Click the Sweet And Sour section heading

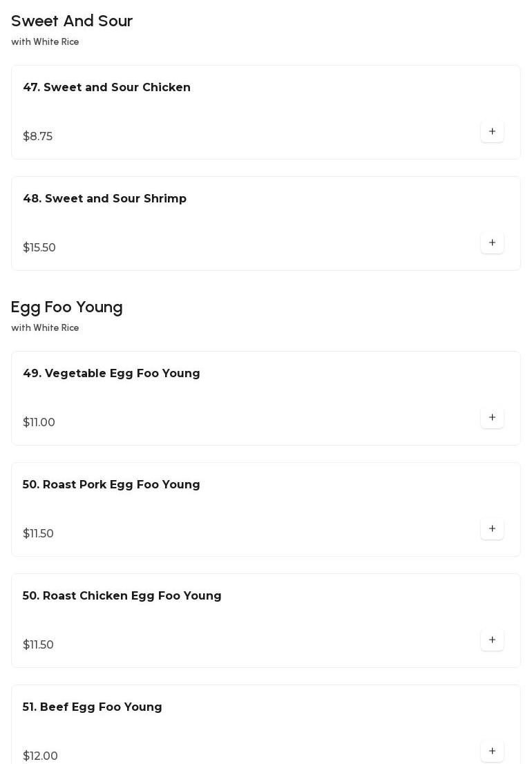72,21
